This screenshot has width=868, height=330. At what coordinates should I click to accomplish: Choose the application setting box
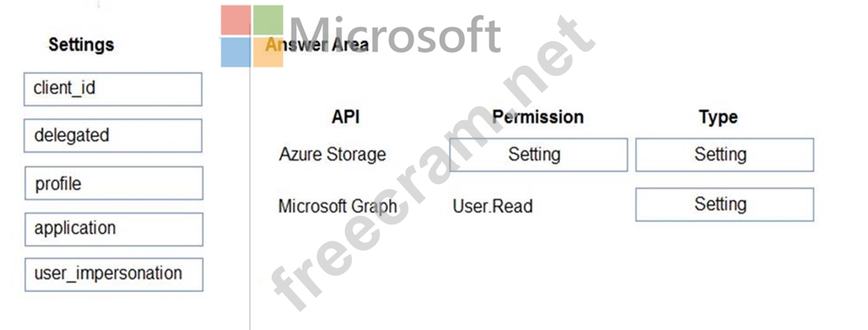pyautogui.click(x=113, y=230)
